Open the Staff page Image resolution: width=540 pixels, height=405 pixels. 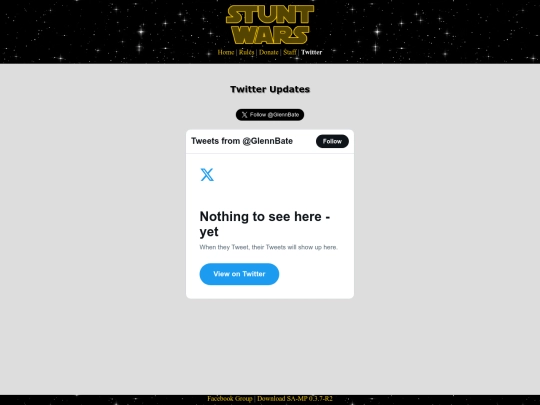pos(290,52)
